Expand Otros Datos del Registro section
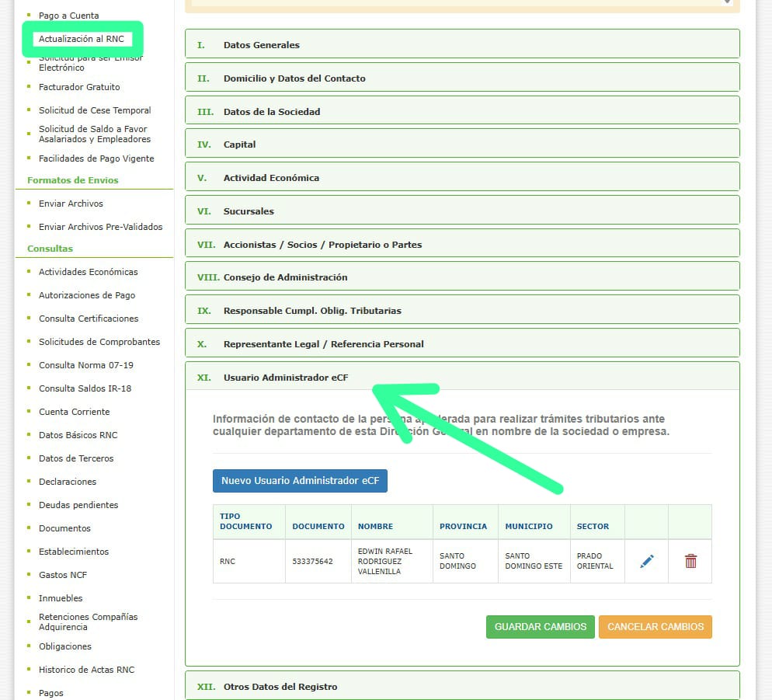 pyautogui.click(x=462, y=686)
